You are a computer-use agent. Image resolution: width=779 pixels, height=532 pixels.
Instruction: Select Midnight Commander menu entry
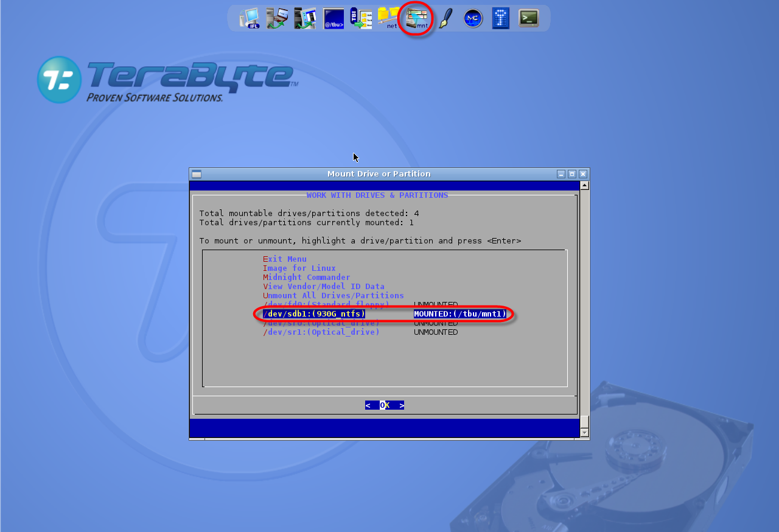[307, 278]
